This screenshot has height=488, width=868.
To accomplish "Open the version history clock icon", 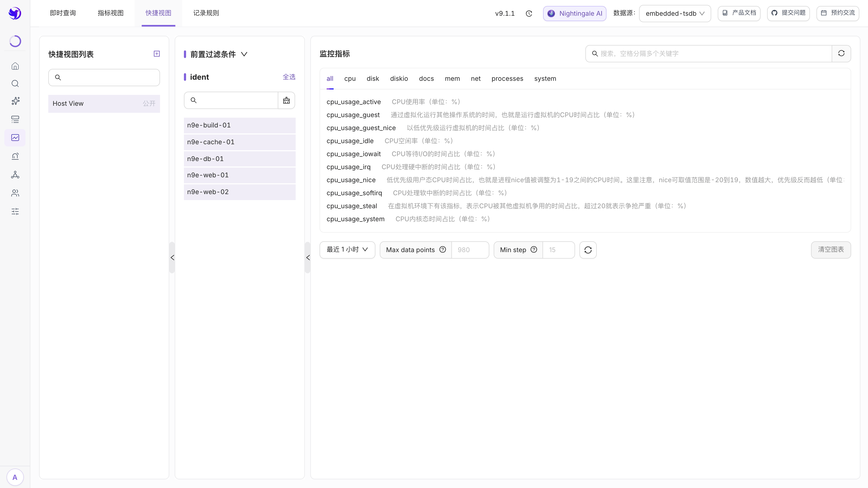I will 529,14.
